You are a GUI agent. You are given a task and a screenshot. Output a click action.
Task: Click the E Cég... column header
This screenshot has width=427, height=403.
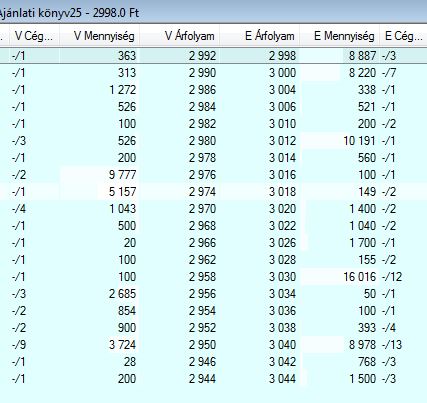[403, 36]
